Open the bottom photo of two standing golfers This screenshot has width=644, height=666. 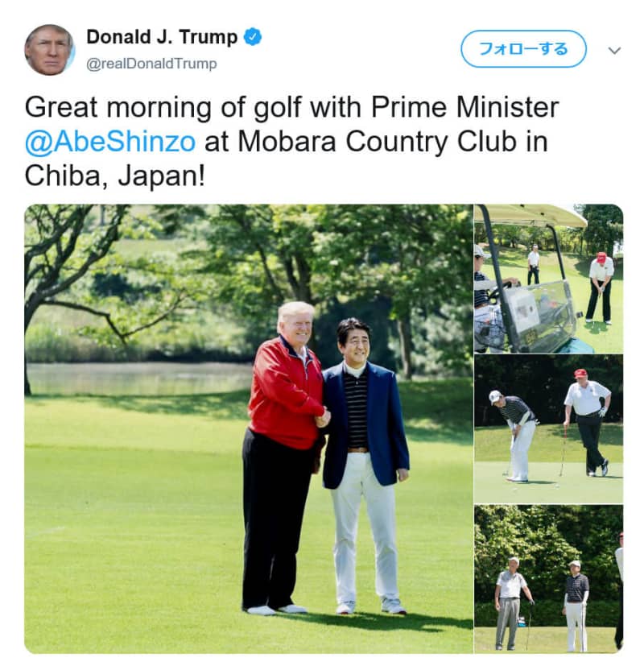point(548,579)
